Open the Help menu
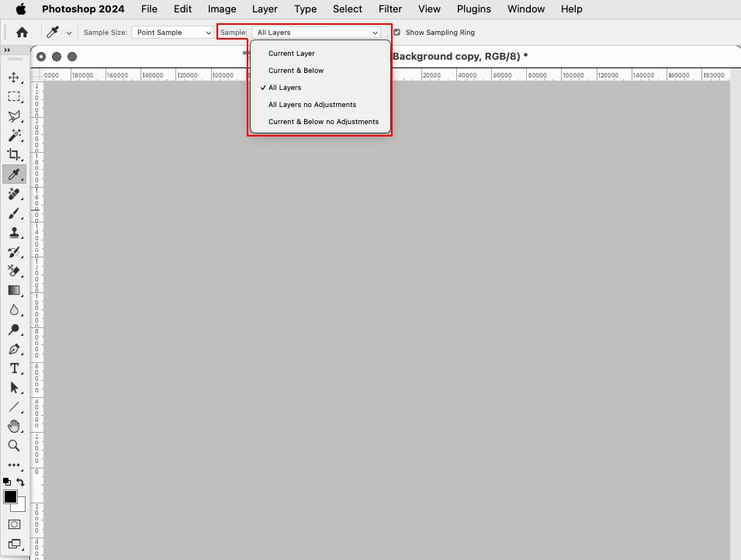This screenshot has height=560, width=741. pyautogui.click(x=572, y=9)
